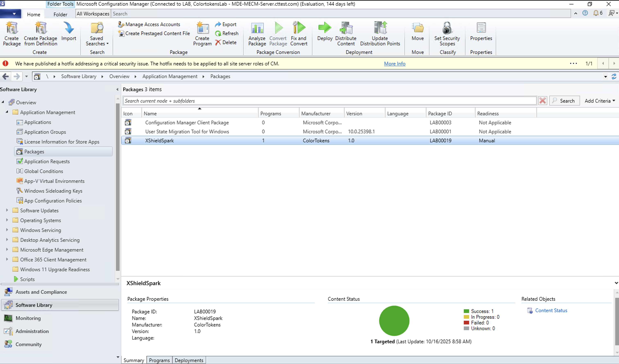Select the Monitoring workspace
Viewport: 619px width, 364px height.
pos(28,318)
